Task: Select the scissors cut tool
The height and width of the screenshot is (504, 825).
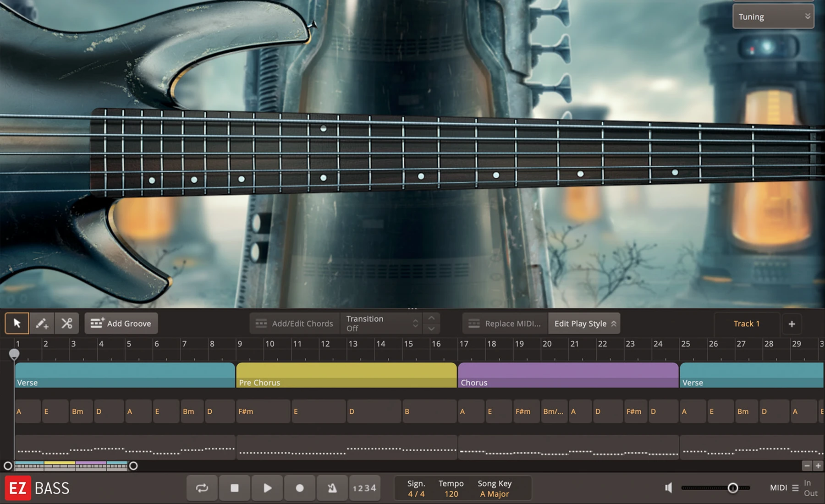Action: [x=67, y=323]
